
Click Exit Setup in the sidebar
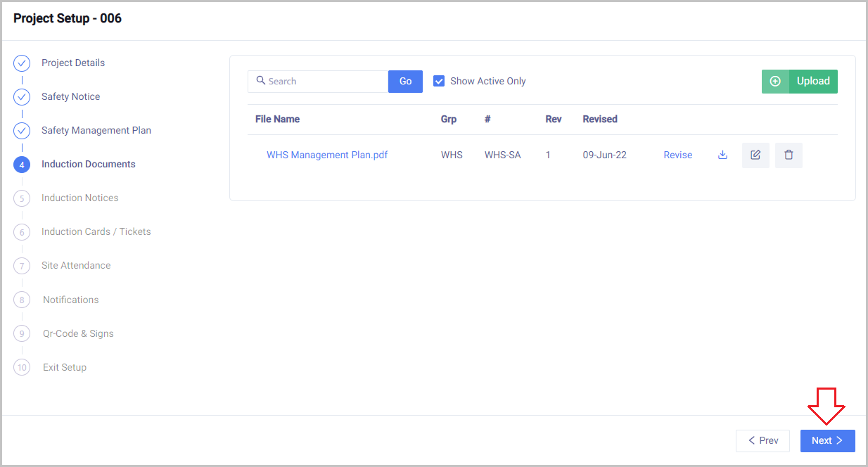click(x=65, y=367)
